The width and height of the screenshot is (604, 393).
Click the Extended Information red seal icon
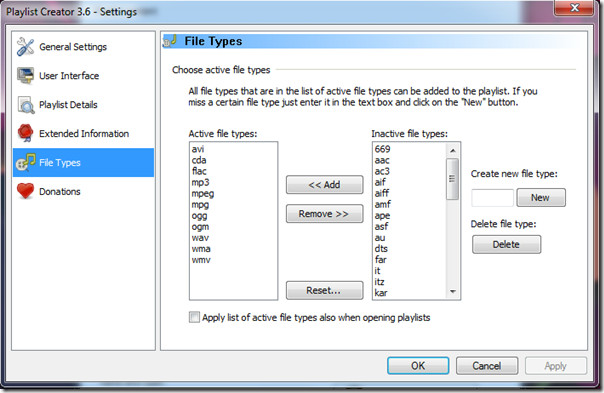pos(25,133)
